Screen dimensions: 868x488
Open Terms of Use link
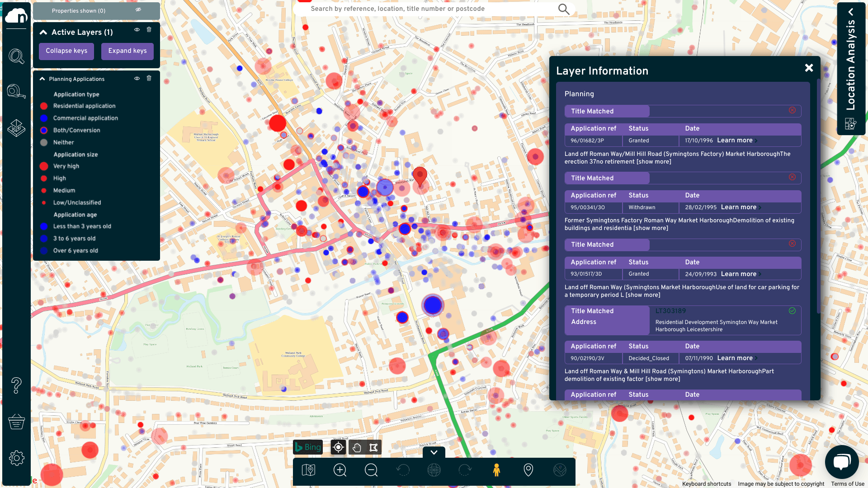pyautogui.click(x=847, y=484)
